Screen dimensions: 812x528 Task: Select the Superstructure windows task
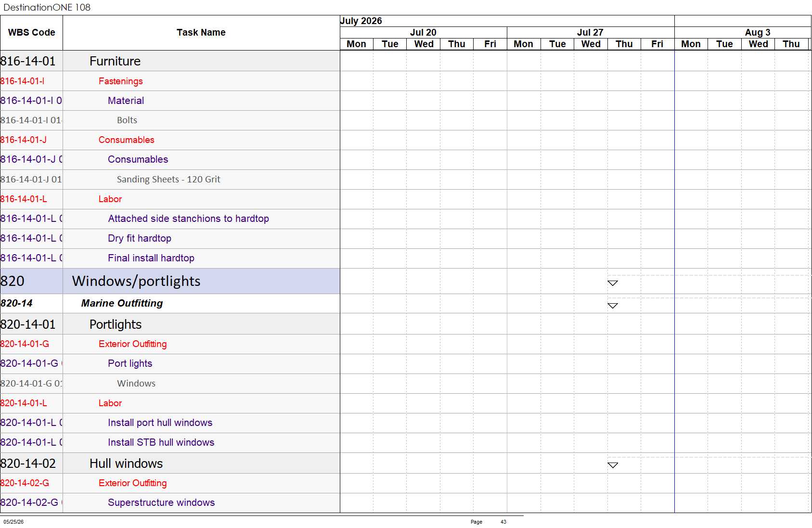tap(161, 502)
